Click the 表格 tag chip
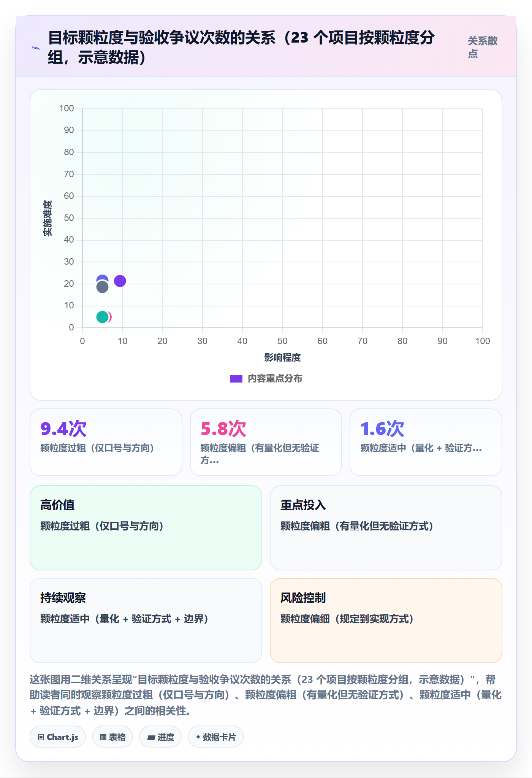Screen dimensions: 532x778 [112, 737]
